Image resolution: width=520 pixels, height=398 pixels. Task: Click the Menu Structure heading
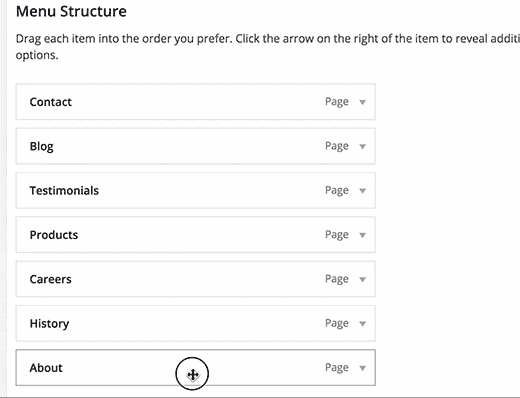pyautogui.click(x=71, y=11)
